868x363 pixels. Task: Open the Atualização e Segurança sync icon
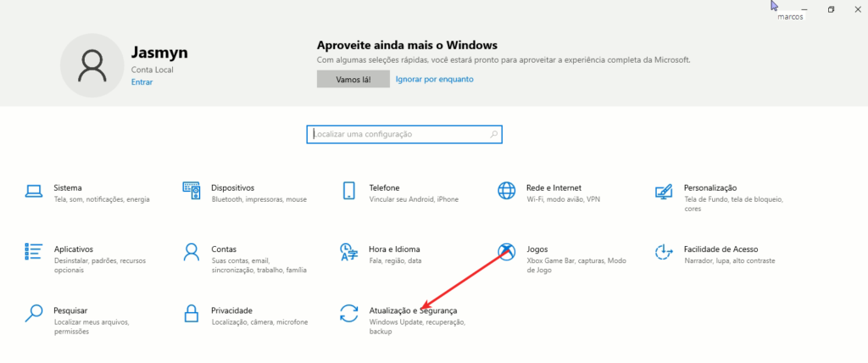(348, 313)
